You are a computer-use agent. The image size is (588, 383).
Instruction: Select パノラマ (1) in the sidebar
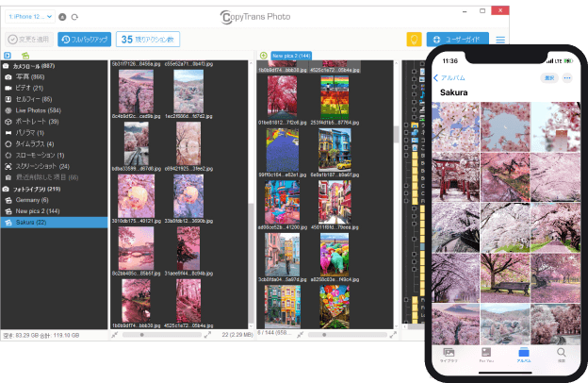point(54,133)
